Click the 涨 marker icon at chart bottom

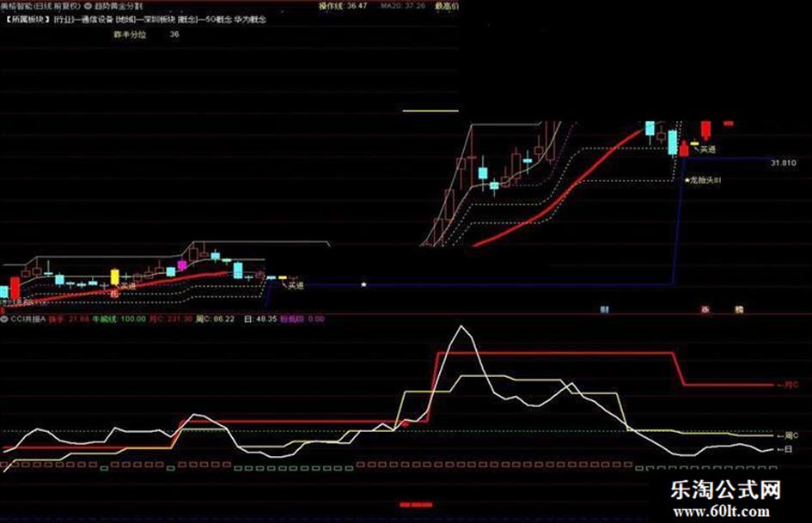pyautogui.click(x=705, y=310)
